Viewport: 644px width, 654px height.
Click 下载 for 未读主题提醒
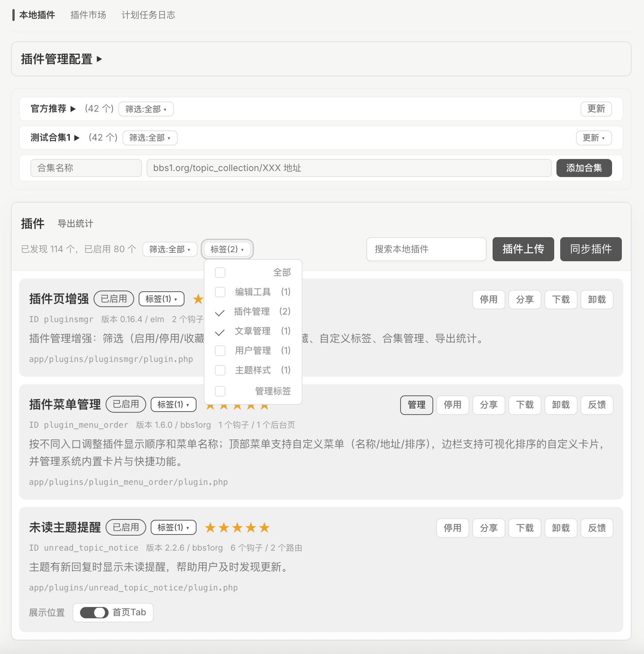point(525,528)
